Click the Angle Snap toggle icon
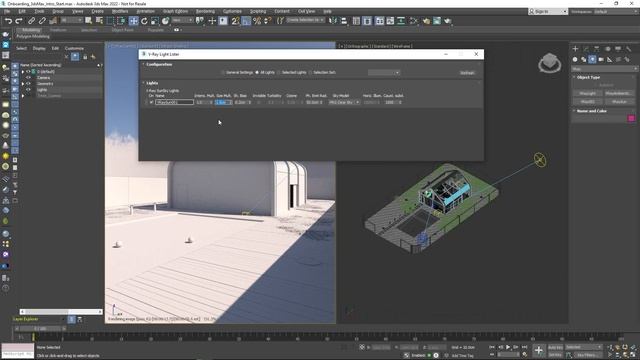 pos(246,21)
